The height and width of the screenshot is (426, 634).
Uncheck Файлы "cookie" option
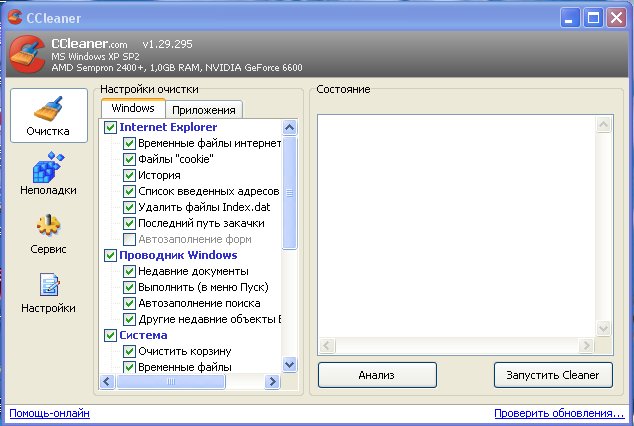point(129,159)
